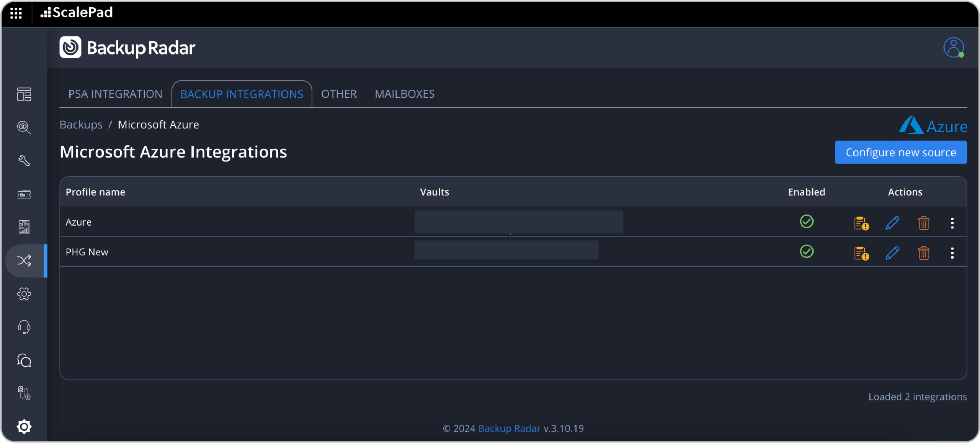980x443 pixels.
Task: Click the user profile avatar icon
Action: click(953, 48)
